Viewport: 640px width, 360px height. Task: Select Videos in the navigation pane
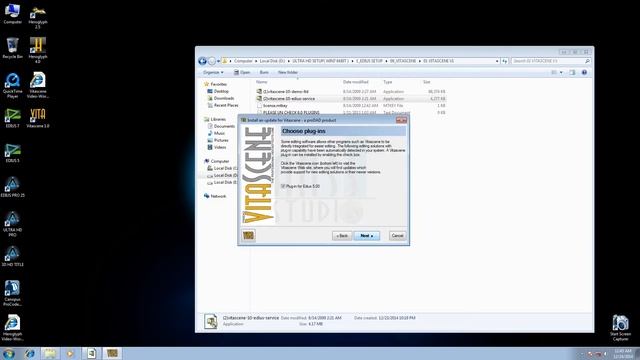[x=220, y=147]
